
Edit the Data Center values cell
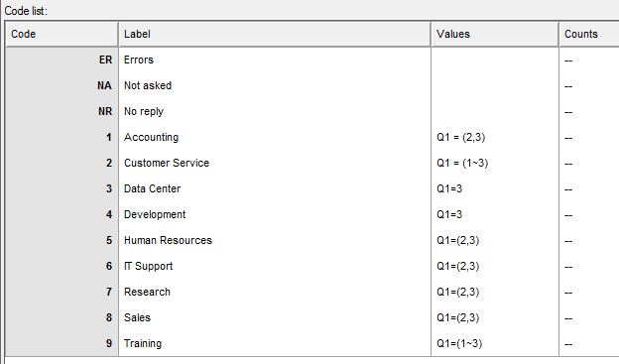coord(495,188)
